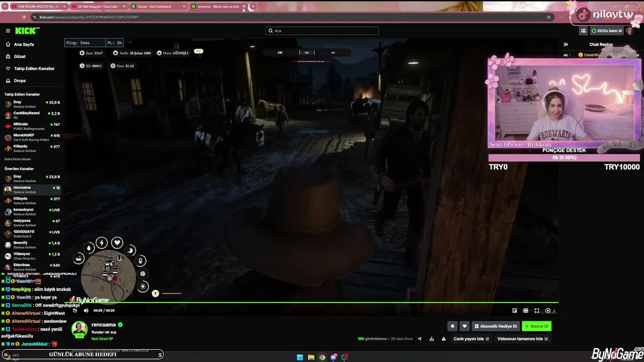The height and width of the screenshot is (362, 644).
Task: Reload the current page
Action: (x=24, y=17)
